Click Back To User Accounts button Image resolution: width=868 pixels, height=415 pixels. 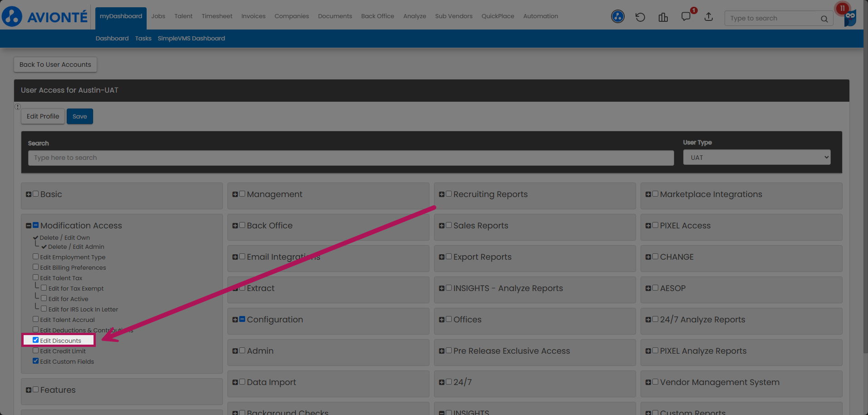coord(55,64)
